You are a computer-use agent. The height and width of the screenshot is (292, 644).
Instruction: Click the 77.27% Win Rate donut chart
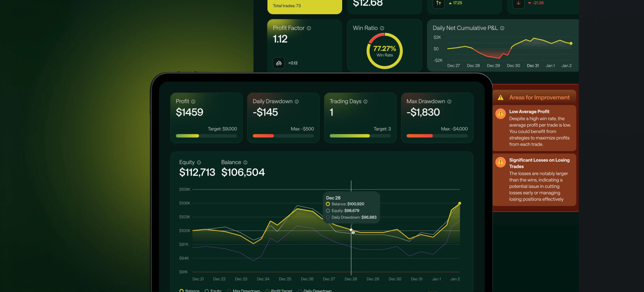point(384,51)
